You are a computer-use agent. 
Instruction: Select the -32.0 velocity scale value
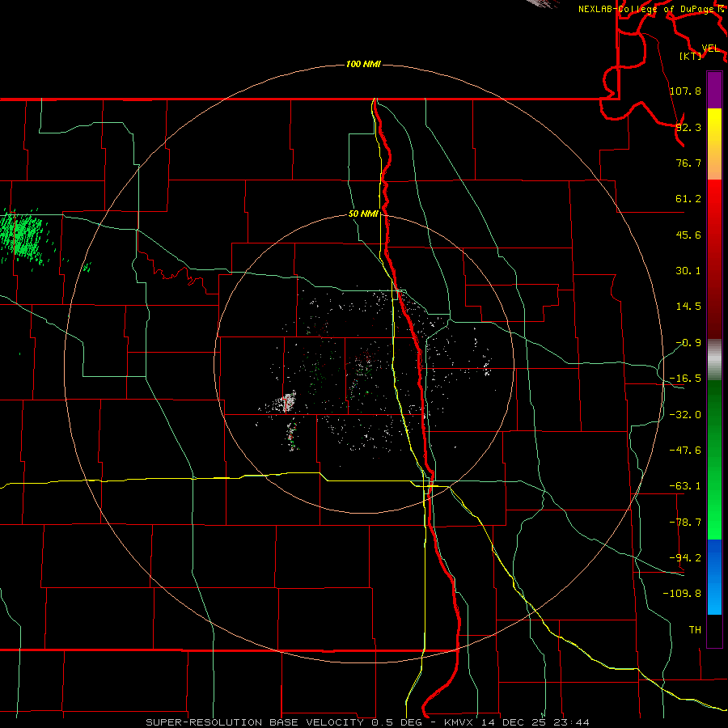click(x=685, y=415)
